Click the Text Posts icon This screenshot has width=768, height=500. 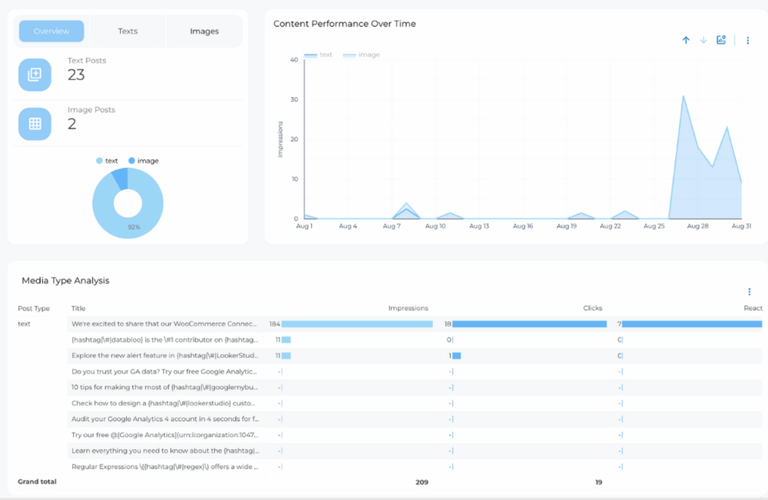[x=35, y=74]
